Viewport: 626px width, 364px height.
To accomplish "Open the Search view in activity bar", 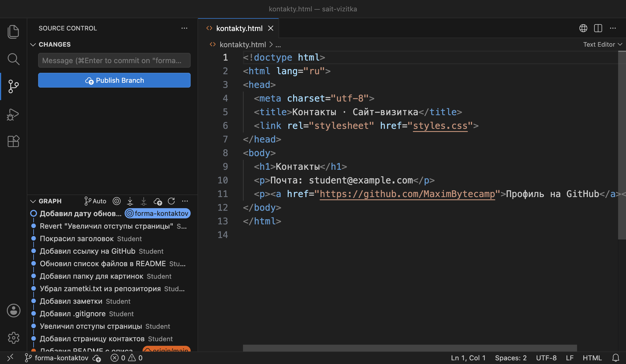I will (x=13, y=59).
